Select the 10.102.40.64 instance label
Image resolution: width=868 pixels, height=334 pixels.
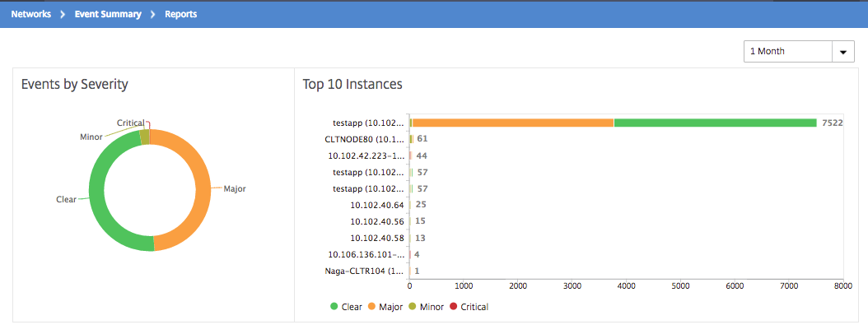point(377,205)
